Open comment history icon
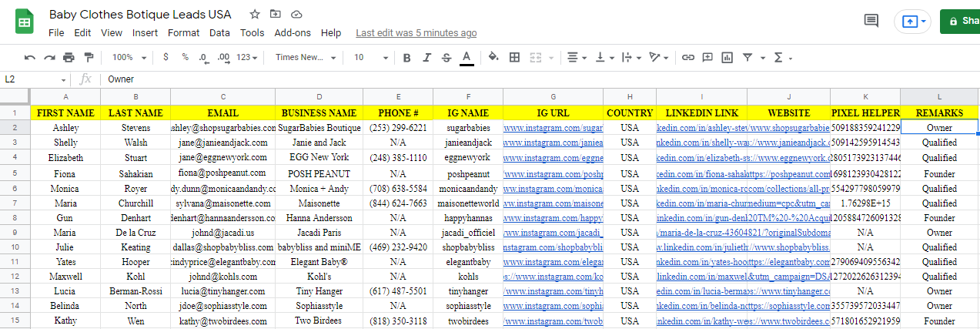Viewport: 980px width, 329px height. [x=871, y=21]
